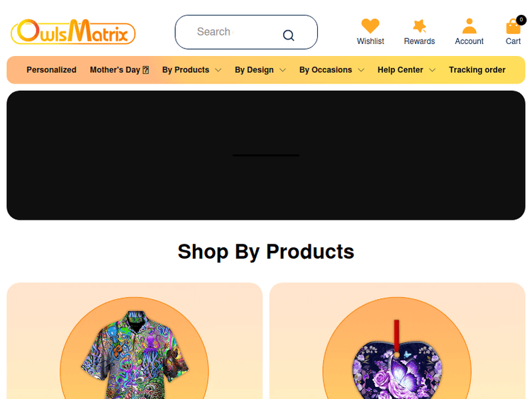Open the Account person icon
Image resolution: width=532 pixels, height=399 pixels.
470,26
